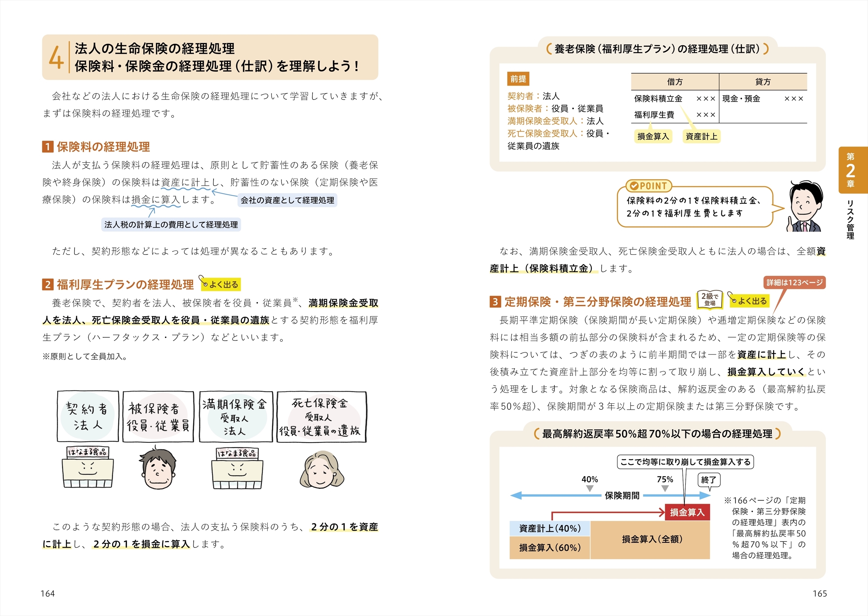Click the 詳細は123ページ callout
Screen dimensions: 868x616
(794, 283)
